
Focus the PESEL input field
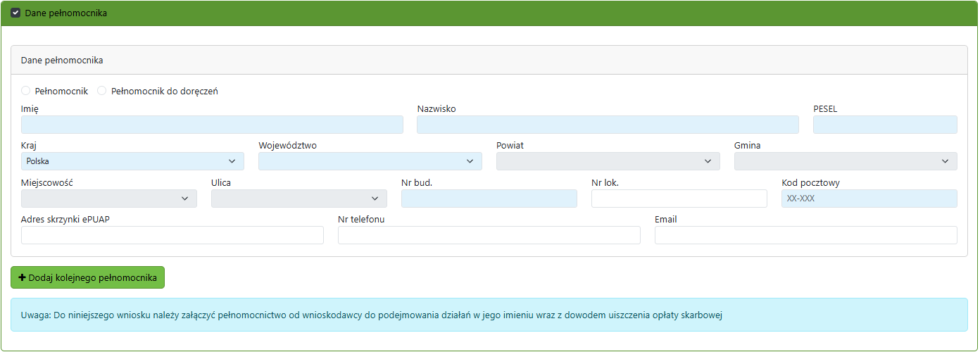click(885, 125)
